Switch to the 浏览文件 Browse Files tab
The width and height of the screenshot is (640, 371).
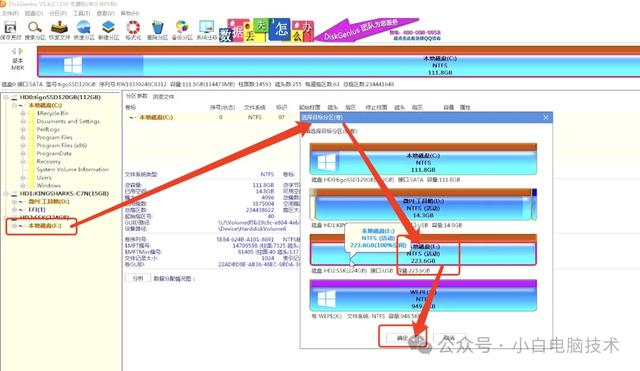(x=163, y=97)
